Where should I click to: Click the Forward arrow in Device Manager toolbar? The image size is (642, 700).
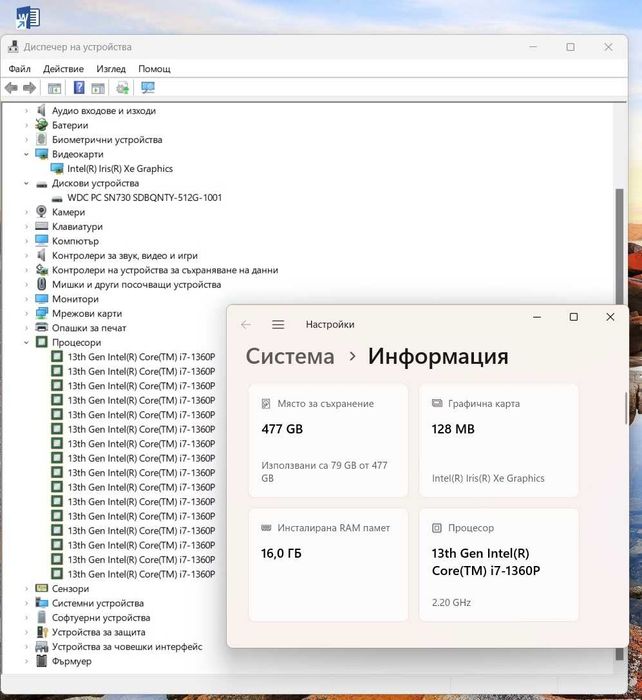pyautogui.click(x=29, y=88)
